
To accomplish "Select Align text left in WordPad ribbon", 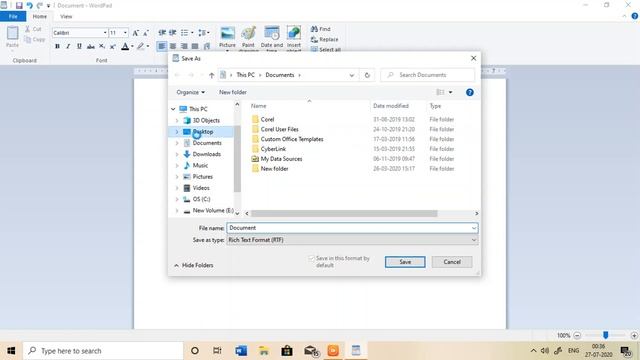I will (x=162, y=46).
